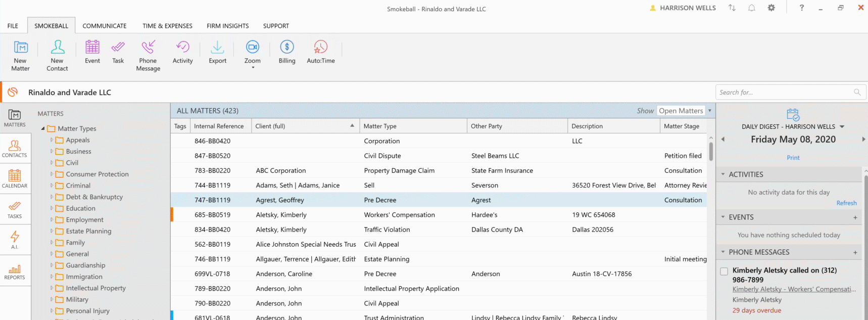
Task: Select the ABC Corporation matter row
Action: (439, 170)
